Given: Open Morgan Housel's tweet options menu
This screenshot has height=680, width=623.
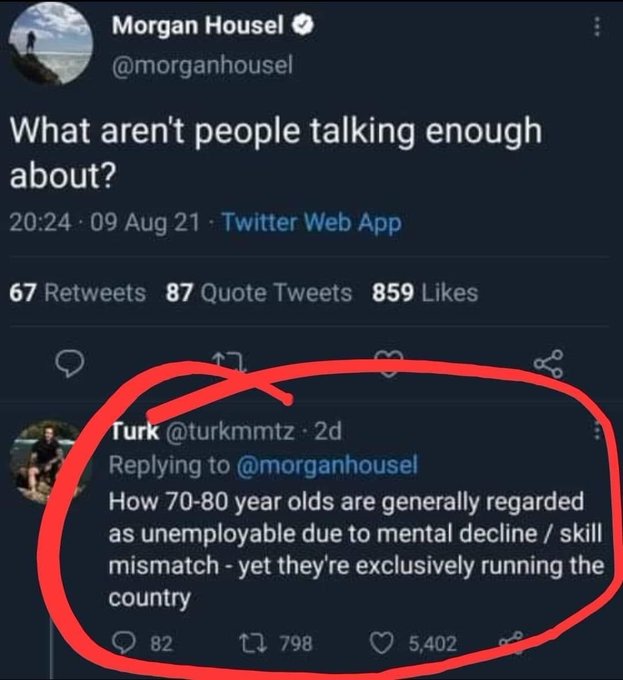Looking at the screenshot, I should coord(597,27).
